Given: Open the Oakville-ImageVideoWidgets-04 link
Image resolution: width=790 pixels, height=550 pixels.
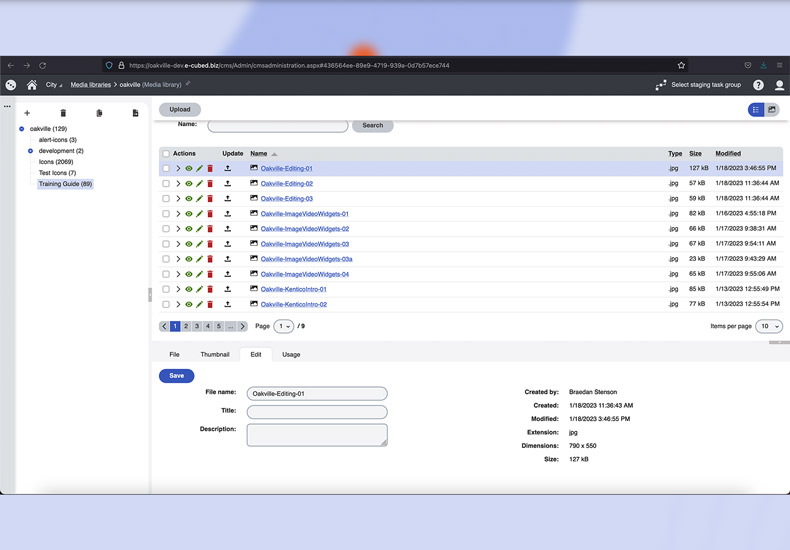Looking at the screenshot, I should coord(305,274).
